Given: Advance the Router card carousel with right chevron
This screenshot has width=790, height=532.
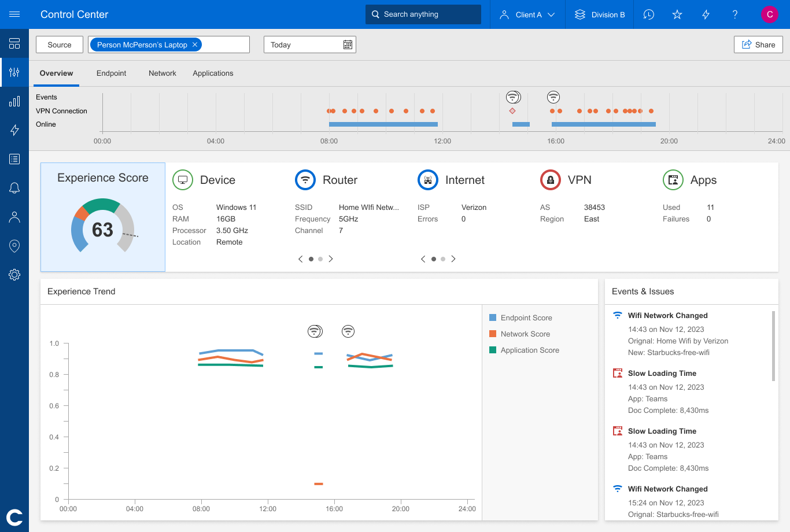Looking at the screenshot, I should tap(330, 258).
